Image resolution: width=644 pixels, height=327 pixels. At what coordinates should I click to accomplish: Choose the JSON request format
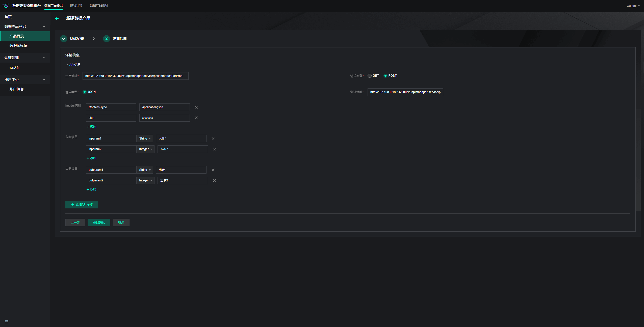click(85, 92)
